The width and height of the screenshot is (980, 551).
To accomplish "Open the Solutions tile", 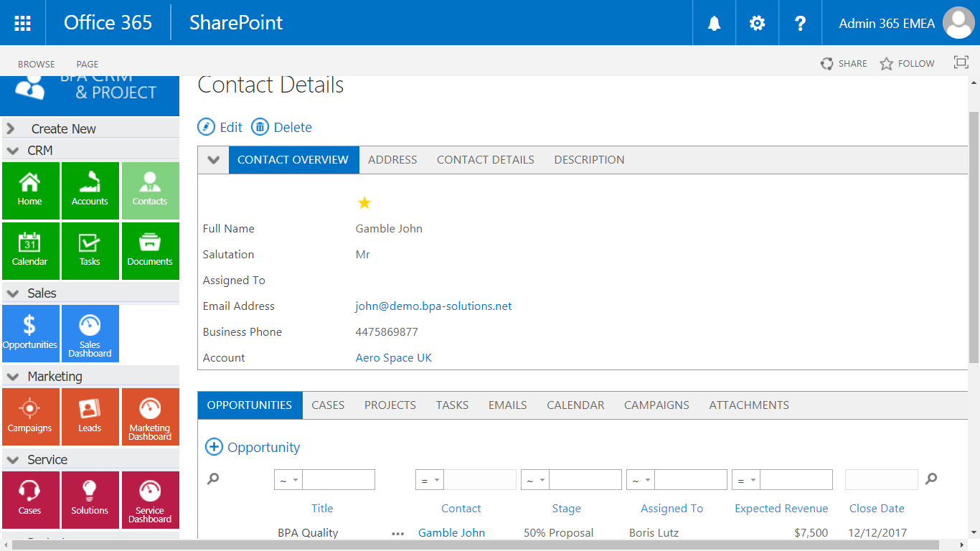I will pos(90,499).
